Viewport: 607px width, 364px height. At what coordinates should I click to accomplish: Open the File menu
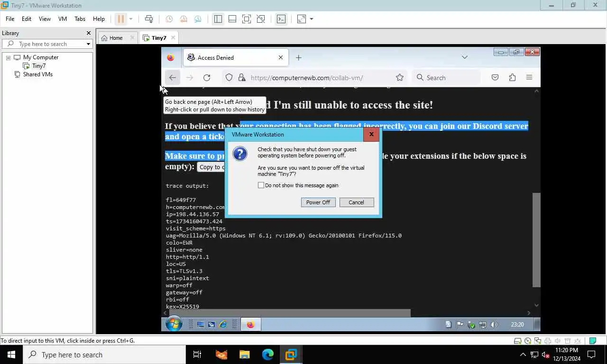(10, 19)
